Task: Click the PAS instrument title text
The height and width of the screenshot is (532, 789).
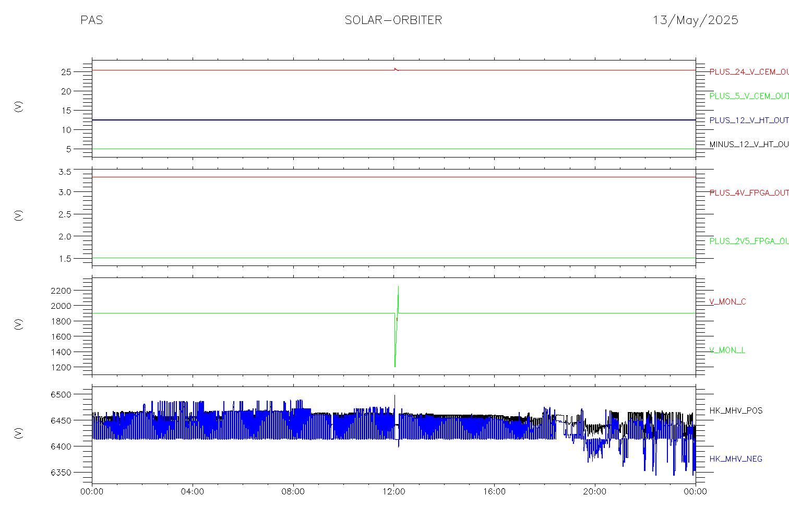Action: 91,20
